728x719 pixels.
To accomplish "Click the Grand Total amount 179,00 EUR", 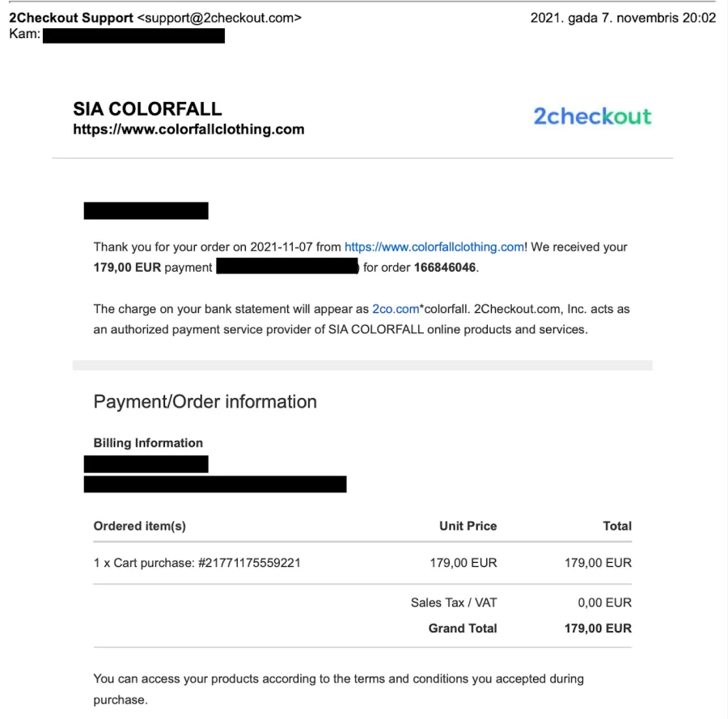I will 598,628.
